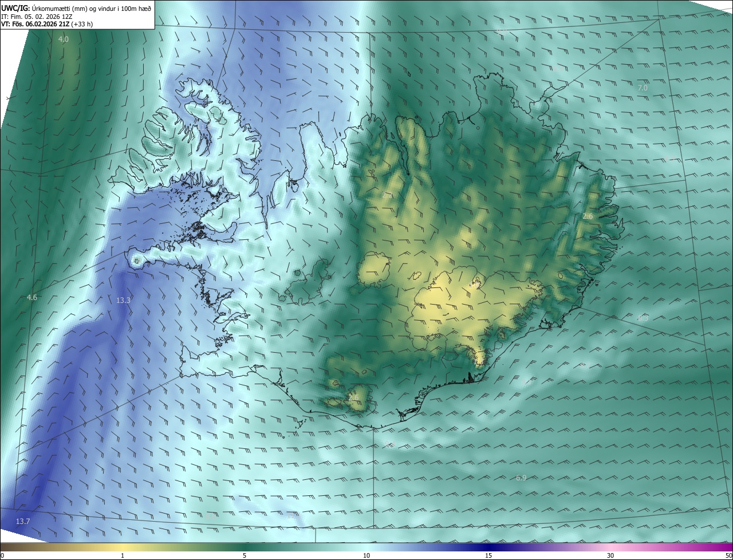Screen dimensions: 733x560
Task: Click the 7.0 value label on the map
Action: point(643,88)
